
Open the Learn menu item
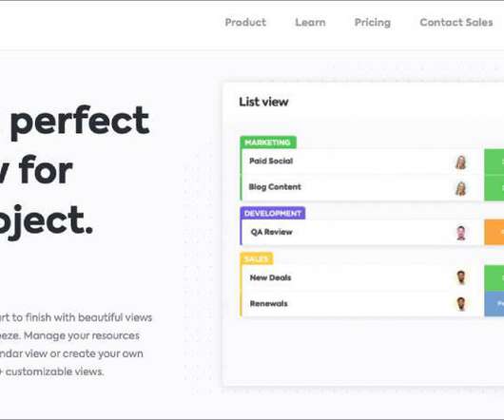310,23
